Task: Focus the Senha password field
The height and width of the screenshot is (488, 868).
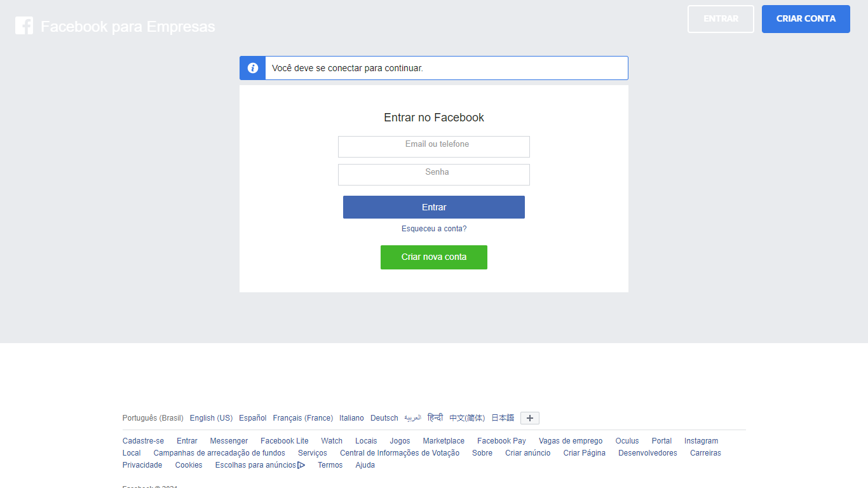Action: pyautogui.click(x=433, y=175)
